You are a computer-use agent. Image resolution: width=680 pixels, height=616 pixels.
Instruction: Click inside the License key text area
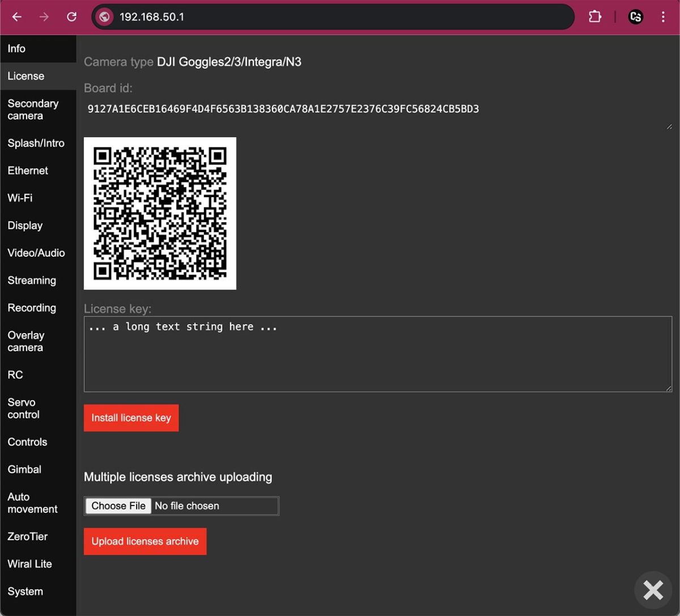tap(377, 354)
